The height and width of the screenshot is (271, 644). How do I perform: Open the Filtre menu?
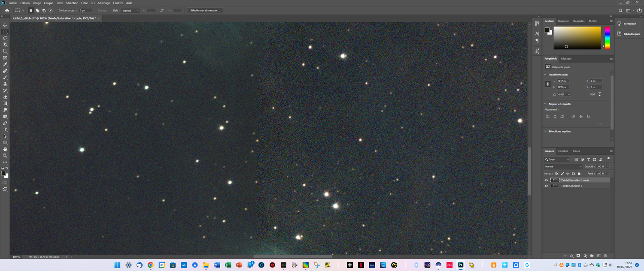84,3
